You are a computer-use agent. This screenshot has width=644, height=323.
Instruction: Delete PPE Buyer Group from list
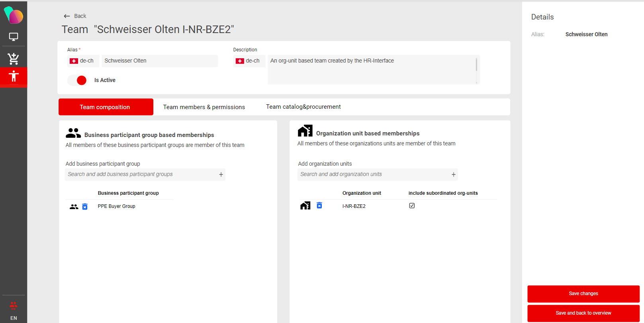point(85,207)
